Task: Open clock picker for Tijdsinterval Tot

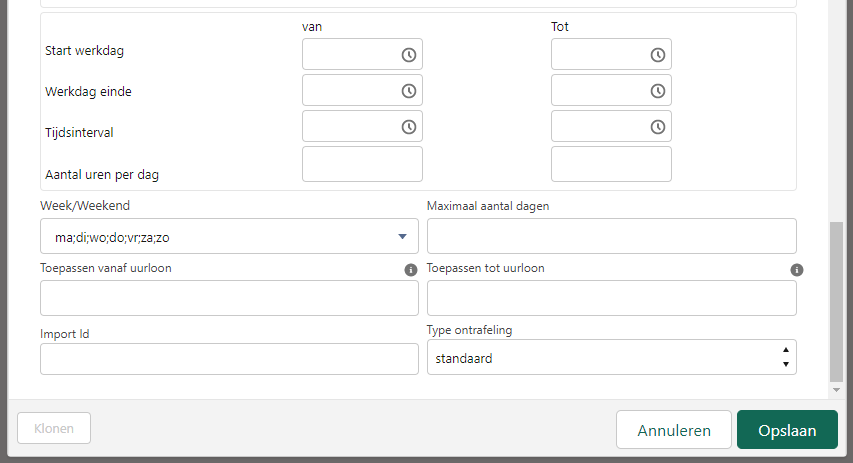Action: (658, 127)
